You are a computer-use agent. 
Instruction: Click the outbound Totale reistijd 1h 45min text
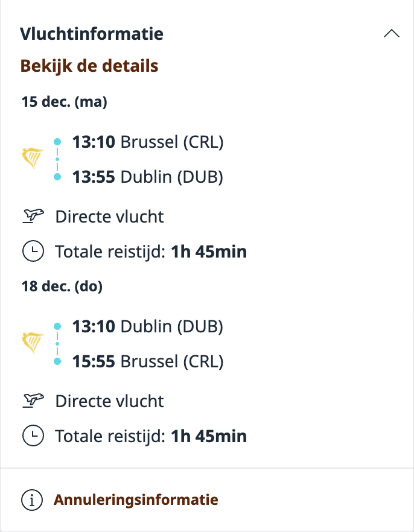pyautogui.click(x=151, y=251)
